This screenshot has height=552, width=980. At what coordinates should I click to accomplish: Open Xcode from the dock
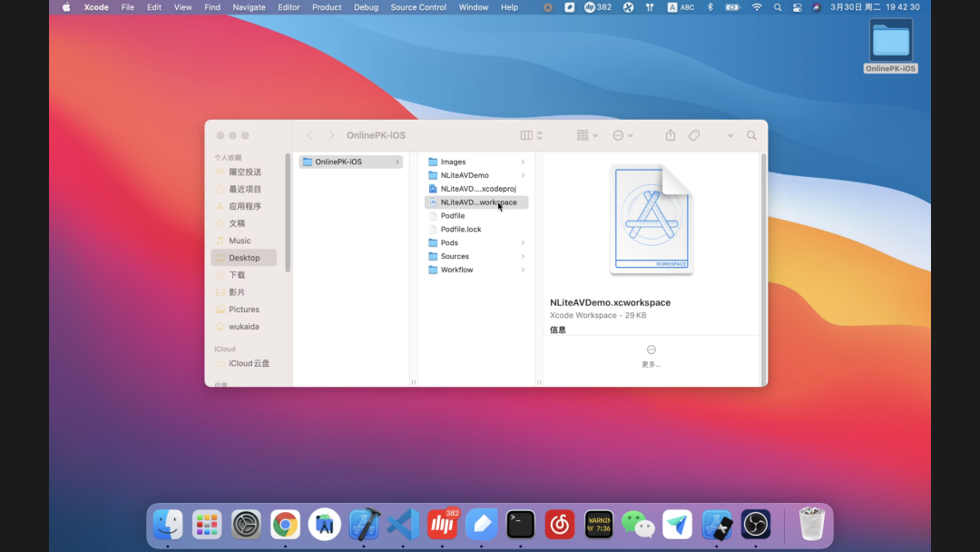(x=364, y=524)
